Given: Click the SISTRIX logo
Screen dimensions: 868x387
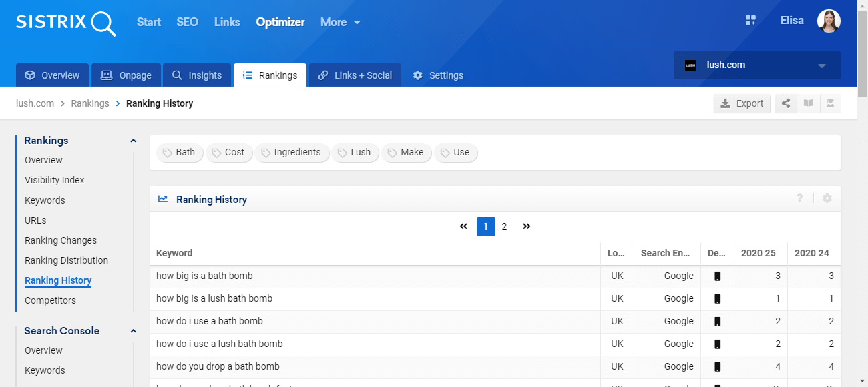Looking at the screenshot, I should pyautogui.click(x=65, y=23).
